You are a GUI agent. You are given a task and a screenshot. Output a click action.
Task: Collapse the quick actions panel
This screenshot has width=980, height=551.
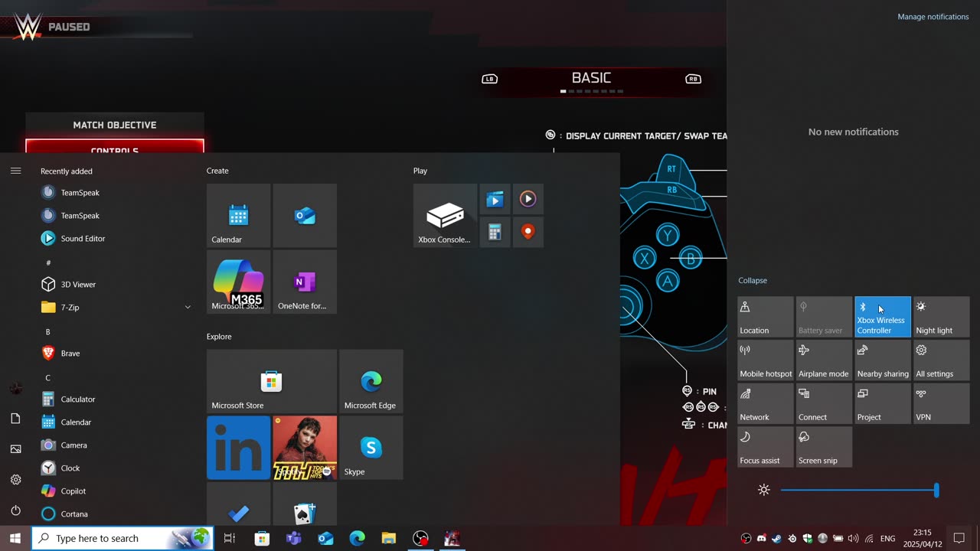click(753, 281)
